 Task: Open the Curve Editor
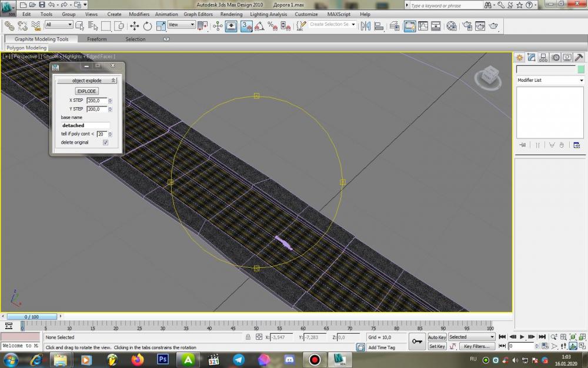(x=423, y=26)
